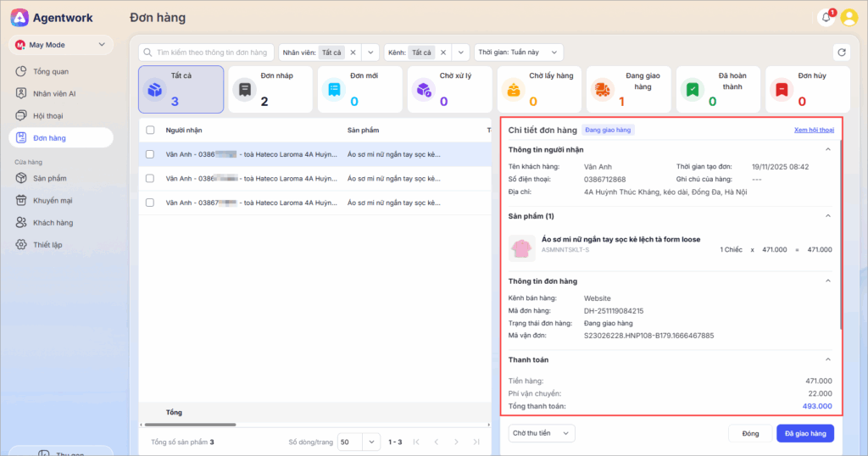This screenshot has width=868, height=456.
Task: Click the refresh orders icon
Action: click(841, 53)
